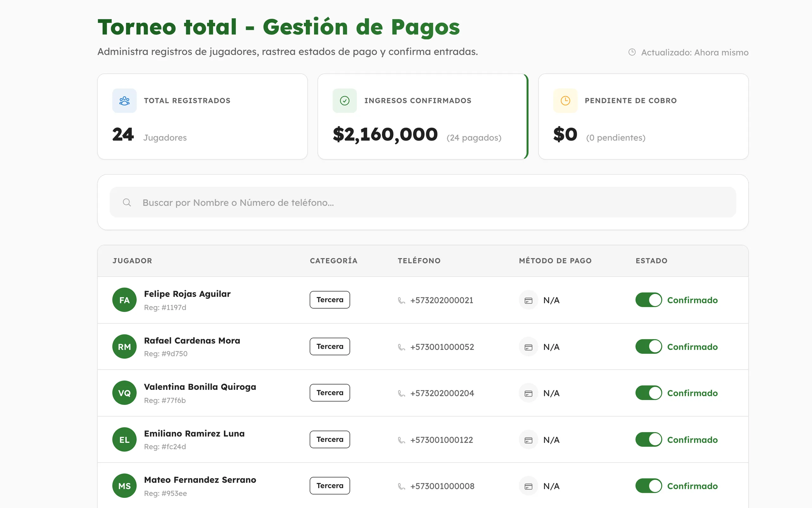Click Tercera badge in Mateo Fernandez row
The height and width of the screenshot is (508, 812).
pyautogui.click(x=330, y=486)
